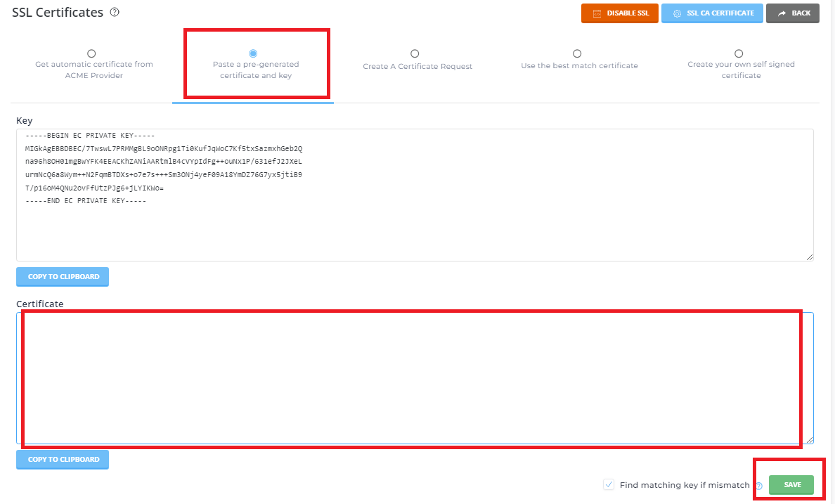Select the Create your own self signed certificate radio

(739, 53)
